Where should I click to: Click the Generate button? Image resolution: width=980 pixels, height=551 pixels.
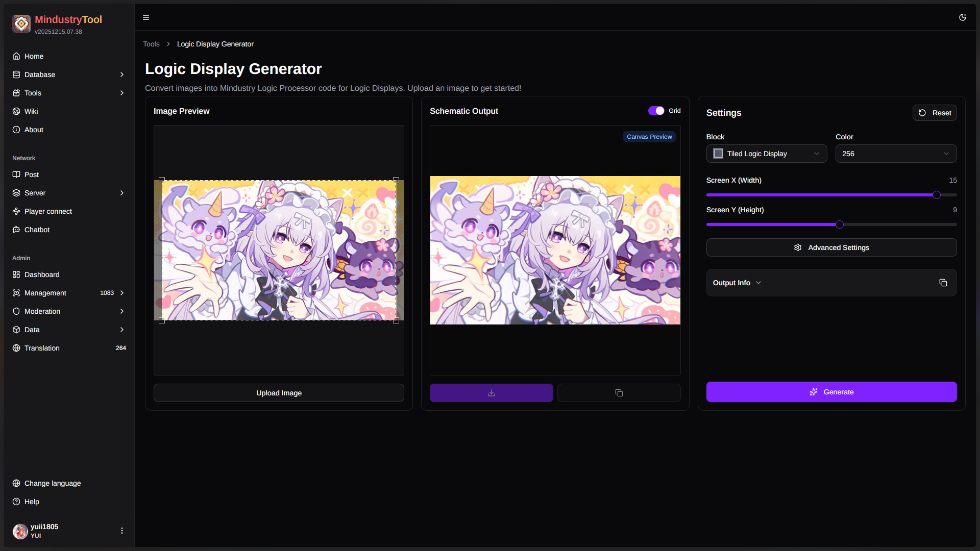831,392
